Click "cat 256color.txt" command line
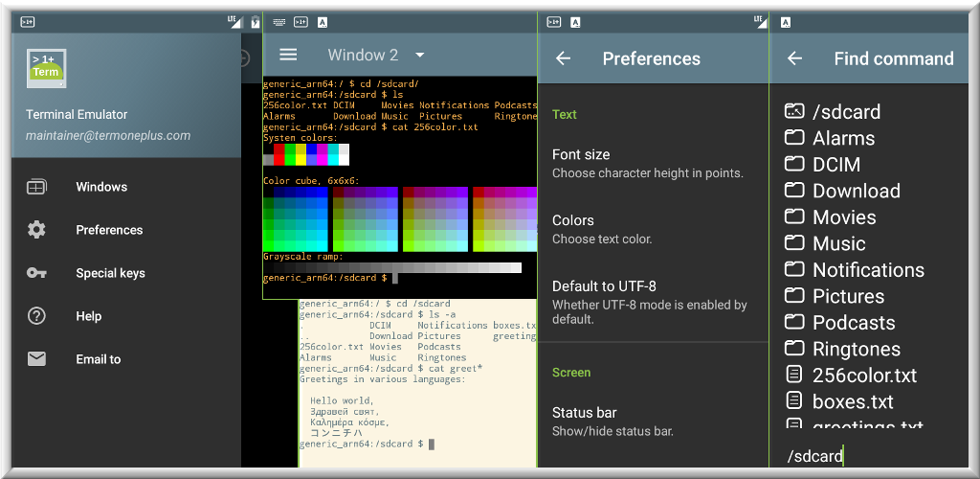The image size is (980, 479). [x=435, y=127]
